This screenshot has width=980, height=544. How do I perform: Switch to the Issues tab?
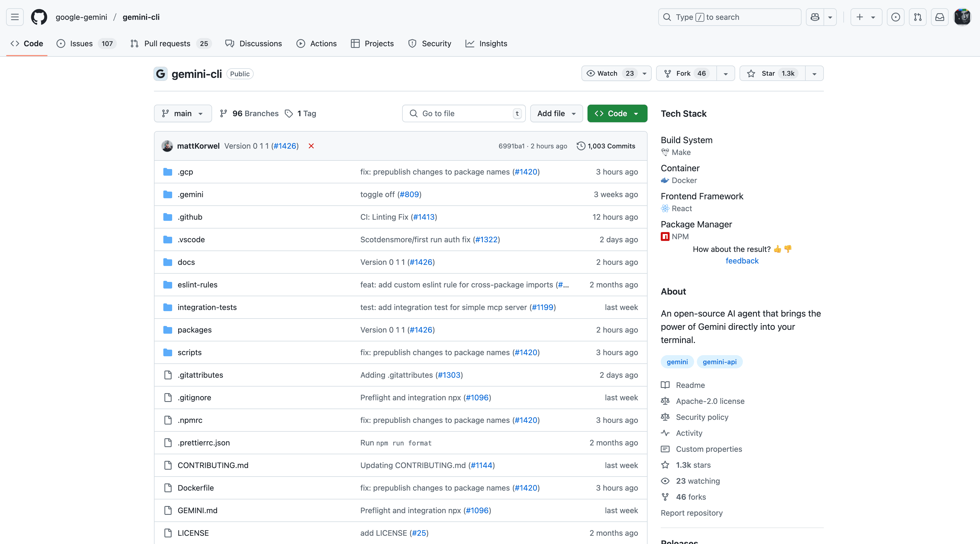point(86,43)
